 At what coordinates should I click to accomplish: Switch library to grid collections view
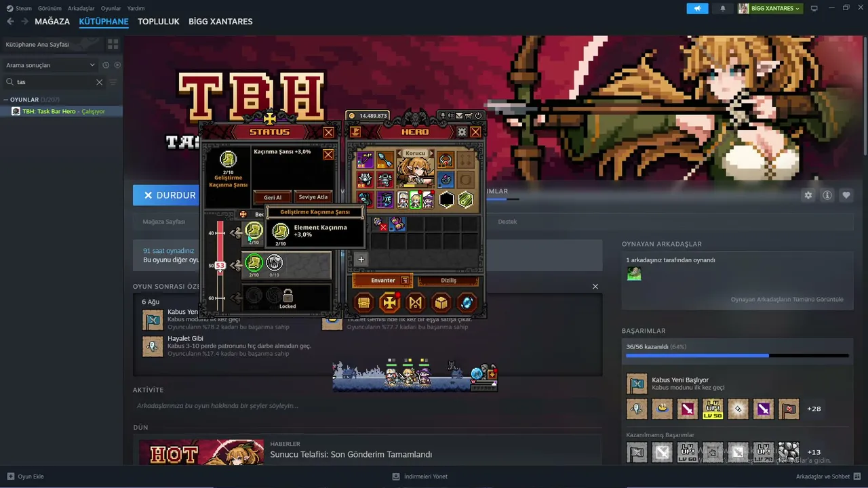point(113,44)
